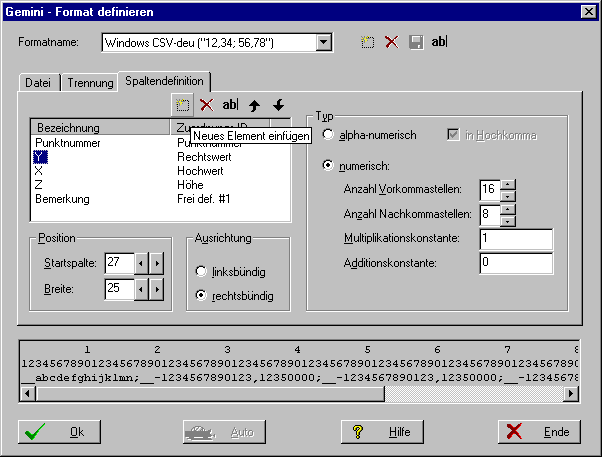Decrease Breite with left arrow

(141, 289)
